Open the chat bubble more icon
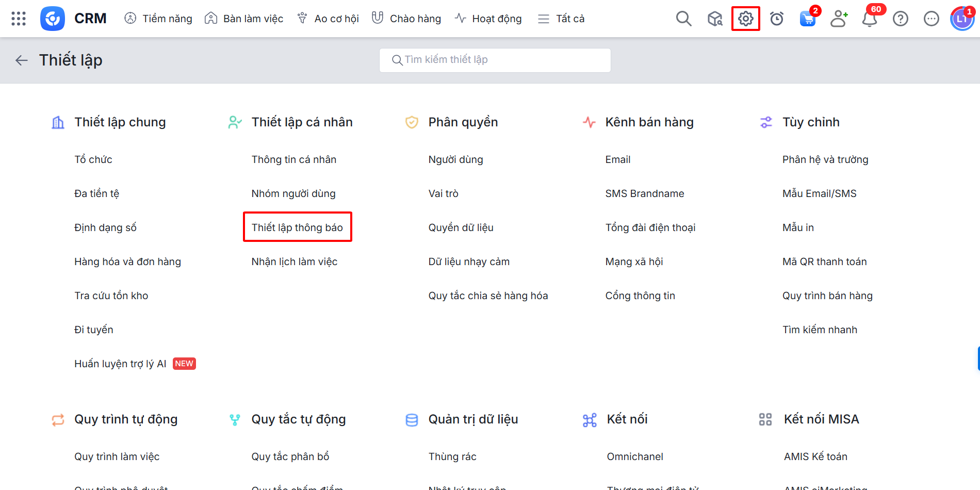Image resolution: width=980 pixels, height=490 pixels. [x=931, y=19]
